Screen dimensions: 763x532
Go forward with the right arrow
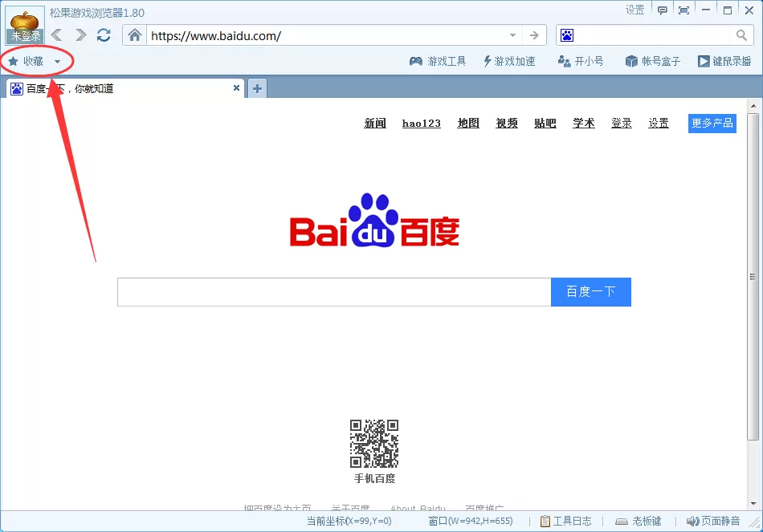pyautogui.click(x=80, y=35)
